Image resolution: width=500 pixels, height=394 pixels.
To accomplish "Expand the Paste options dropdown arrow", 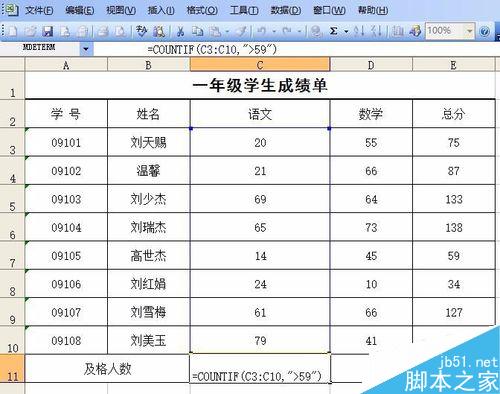I will pyautogui.click(x=227, y=32).
